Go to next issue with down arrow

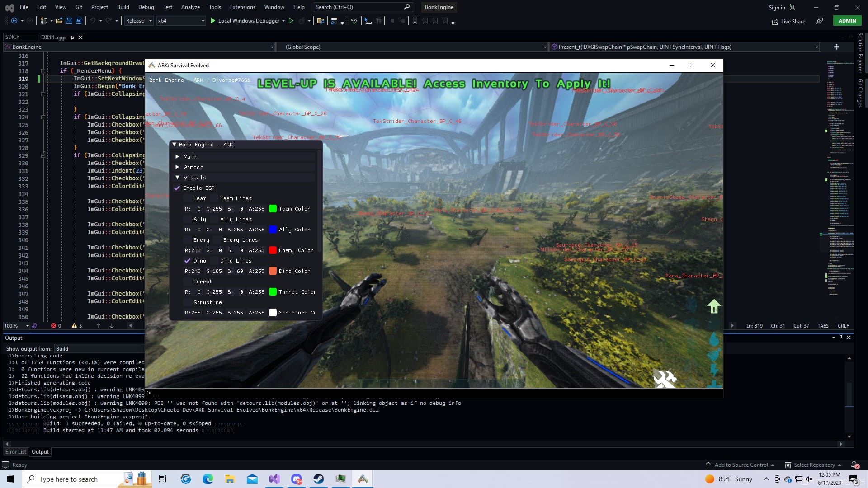click(x=112, y=326)
